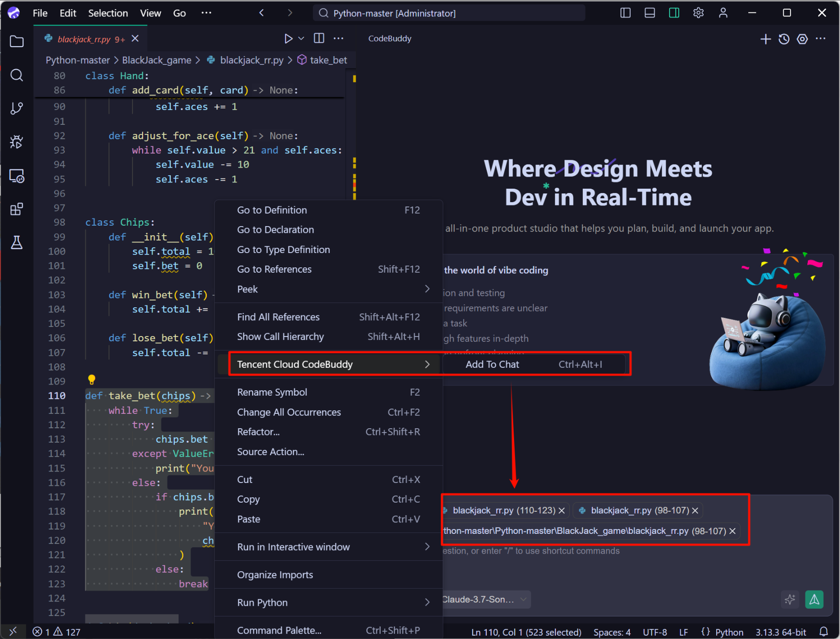Open the Search view in activity bar
Screen dimensions: 840x639
[x=17, y=75]
